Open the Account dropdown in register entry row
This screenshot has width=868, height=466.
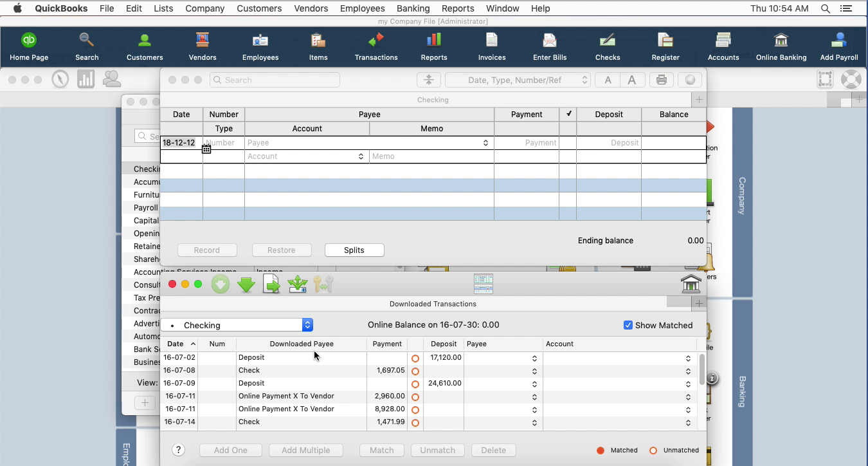coord(361,156)
